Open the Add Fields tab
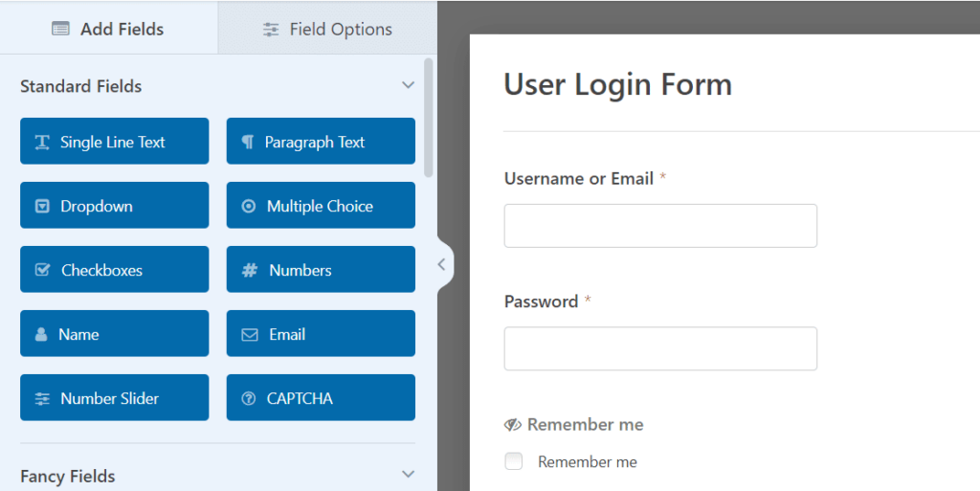980x491 pixels. [108, 29]
